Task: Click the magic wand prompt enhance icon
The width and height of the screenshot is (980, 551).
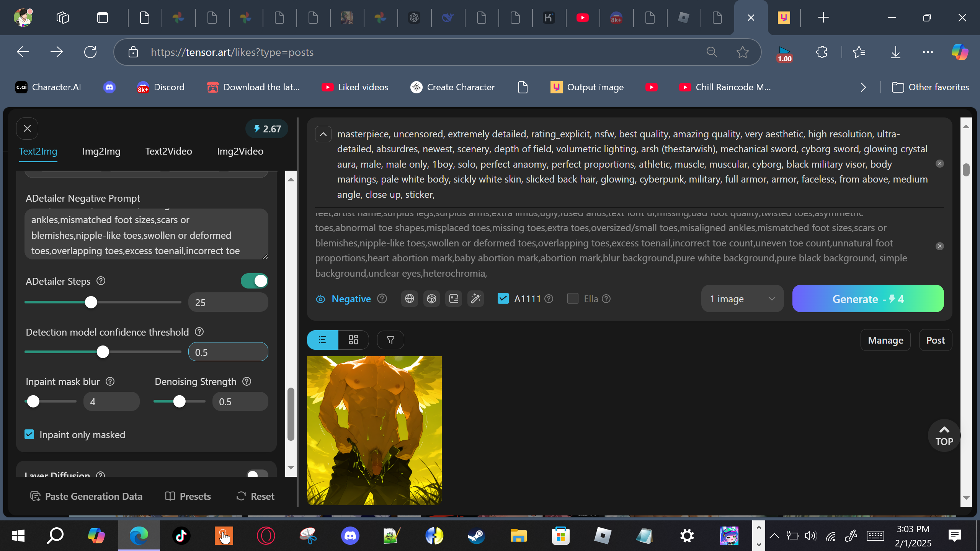Action: pos(475,299)
